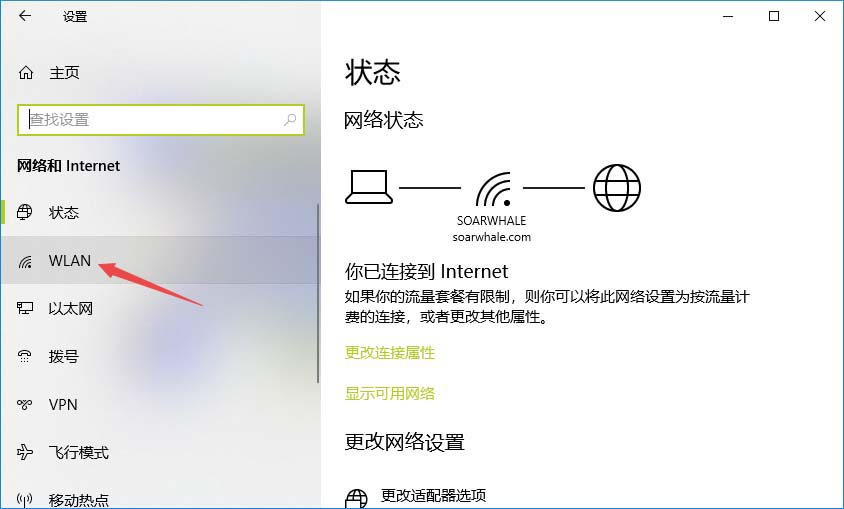This screenshot has width=844, height=509.
Task: Open the adapter options globe icon
Action: click(x=356, y=498)
